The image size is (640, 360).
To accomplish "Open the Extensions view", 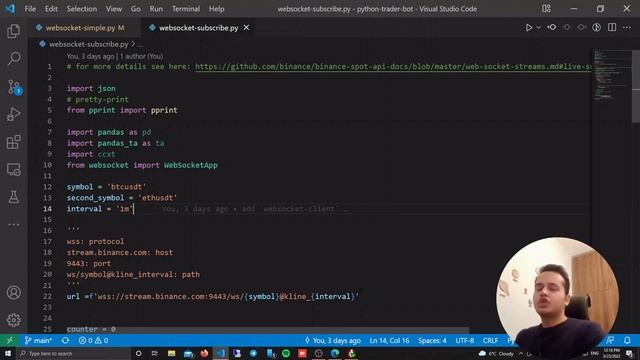I will (13, 142).
